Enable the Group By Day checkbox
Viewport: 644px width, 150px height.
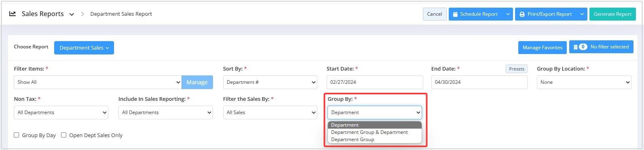[17, 135]
